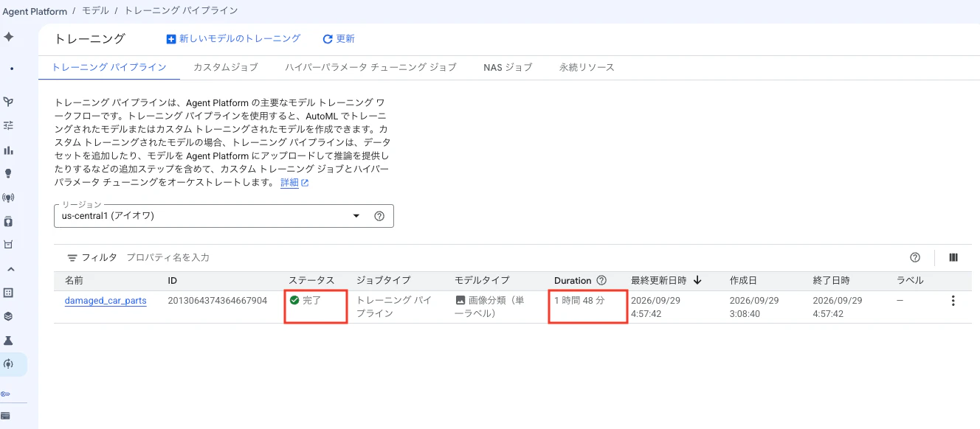Click the ステータス column header
The image size is (980, 429).
[311, 280]
